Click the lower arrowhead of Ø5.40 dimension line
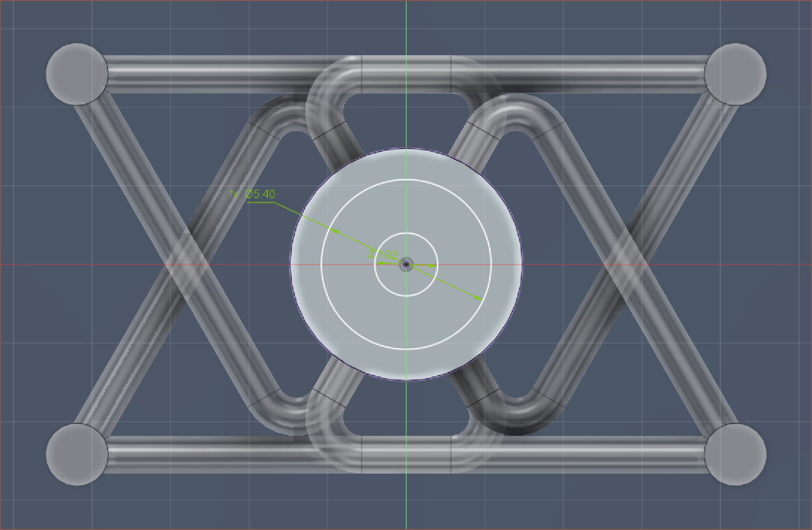The image size is (812, 530). pos(478,297)
